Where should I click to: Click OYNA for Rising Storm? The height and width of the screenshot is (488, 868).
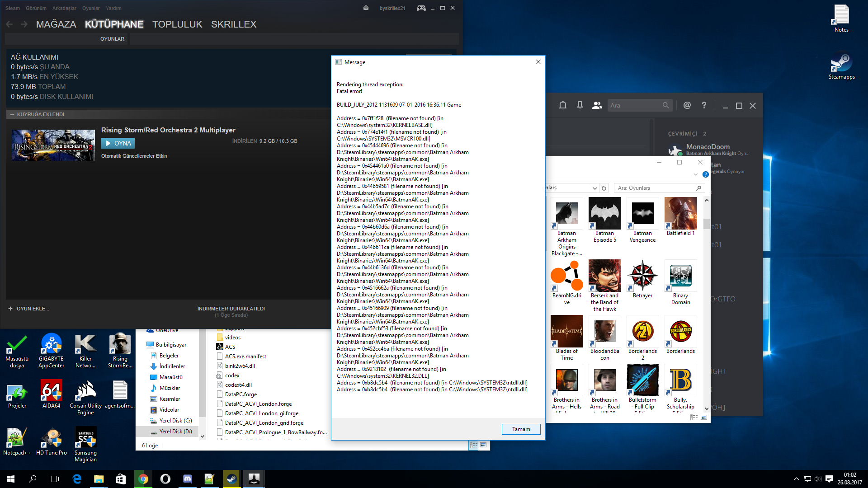(x=118, y=143)
